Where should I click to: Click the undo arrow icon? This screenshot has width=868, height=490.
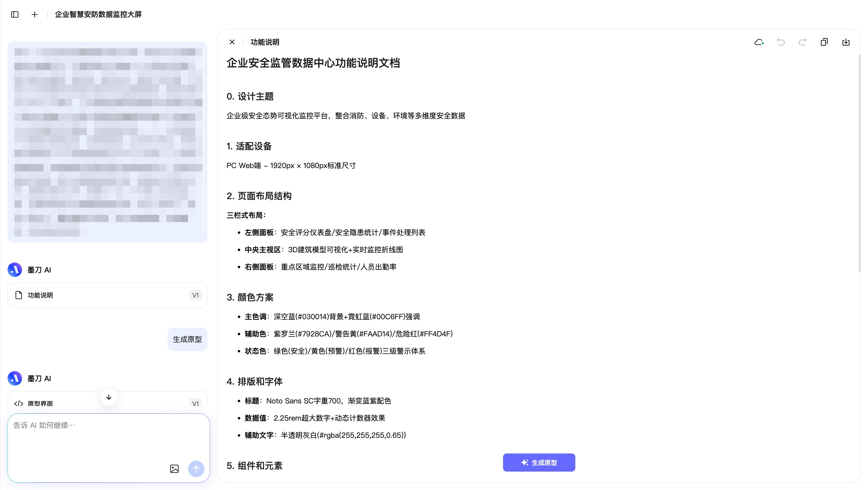(x=781, y=42)
